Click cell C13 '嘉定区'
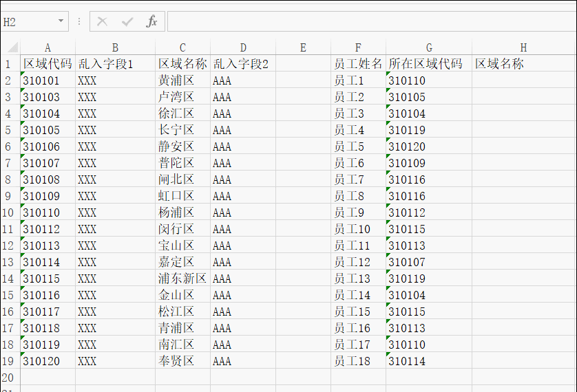Image resolution: width=577 pixels, height=392 pixels. 183,262
